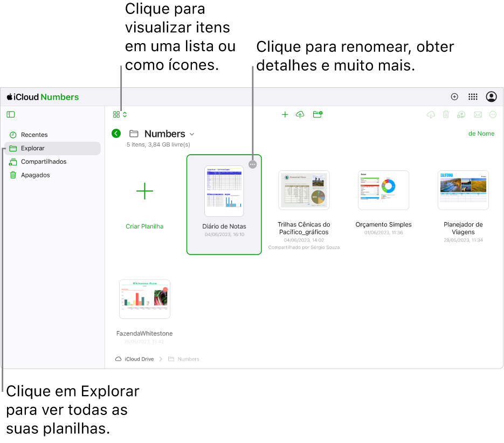Viewport: 504px width, 443px height.
Task: Click the green plus create spreadsheet icon
Action: 285,114
